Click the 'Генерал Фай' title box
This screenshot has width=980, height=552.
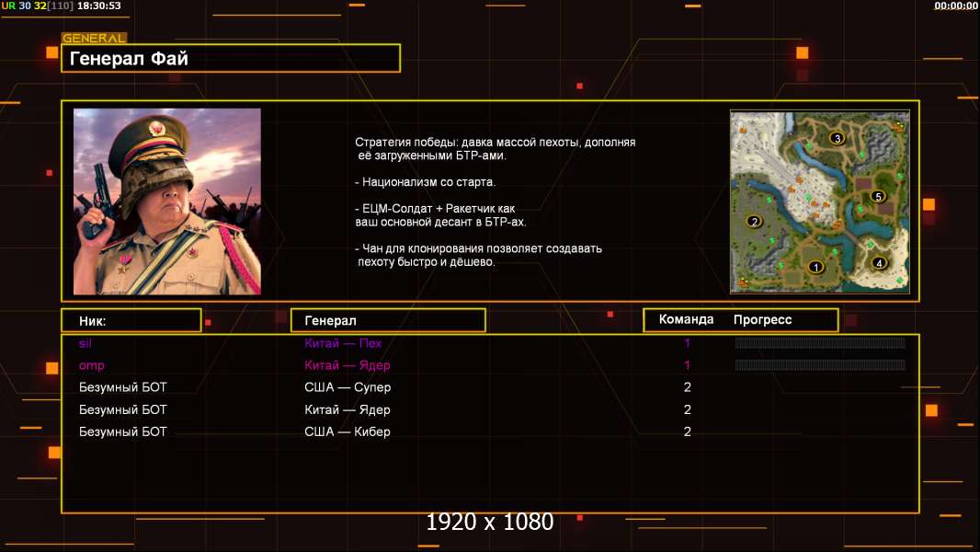(231, 58)
